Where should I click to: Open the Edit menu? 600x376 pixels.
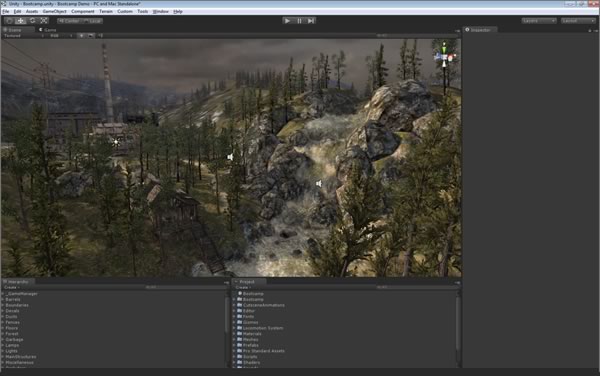[x=17, y=11]
